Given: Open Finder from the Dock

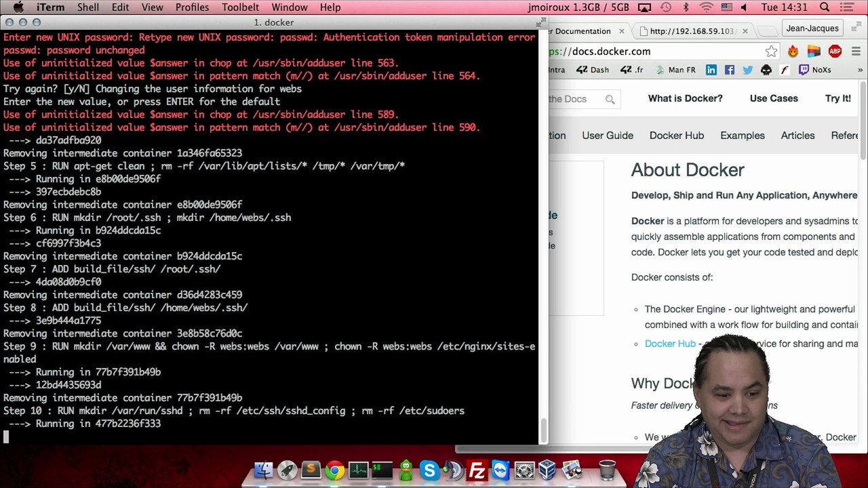Looking at the screenshot, I should point(263,470).
